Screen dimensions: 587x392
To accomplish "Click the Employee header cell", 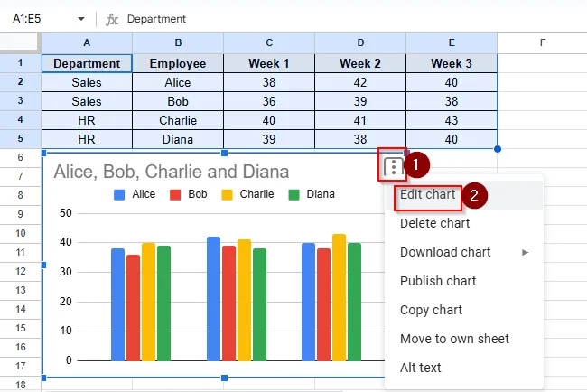I will click(178, 63).
